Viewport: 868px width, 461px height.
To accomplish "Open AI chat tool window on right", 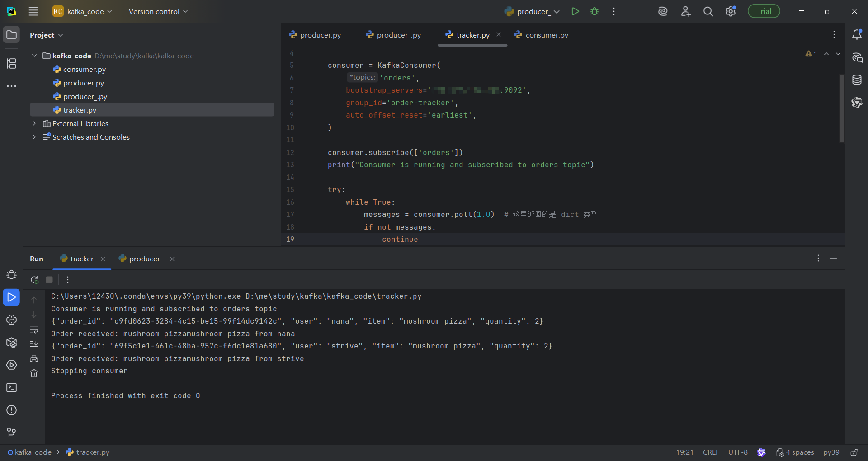I will tap(857, 57).
